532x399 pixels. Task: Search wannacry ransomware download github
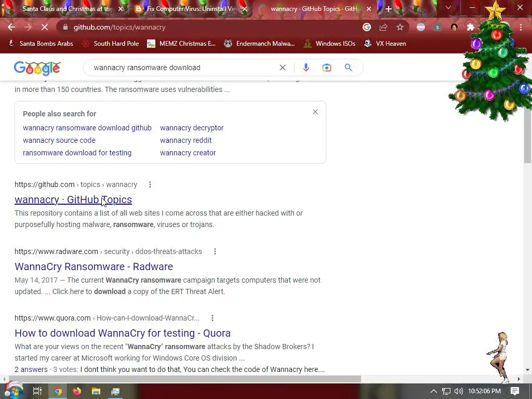pyautogui.click(x=87, y=128)
